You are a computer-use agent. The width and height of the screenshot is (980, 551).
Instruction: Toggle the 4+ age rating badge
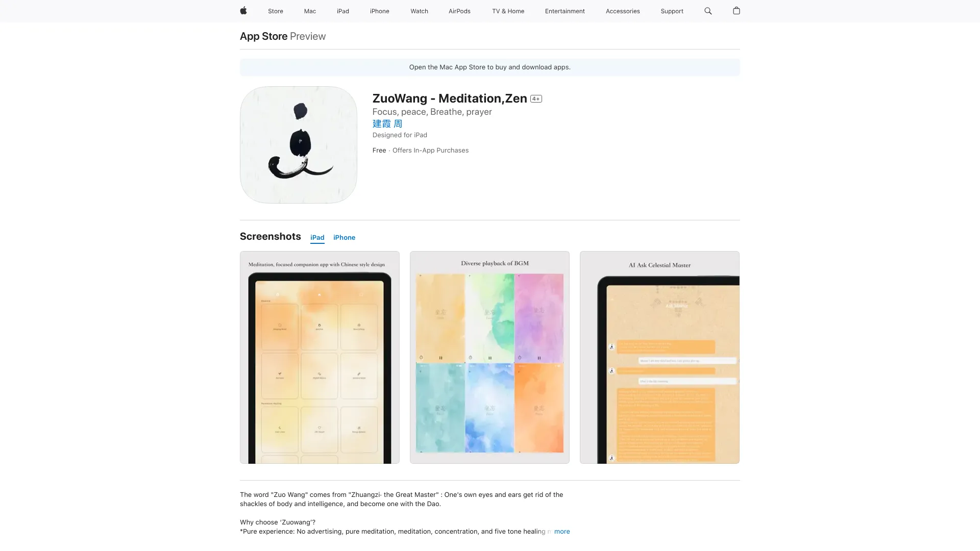click(536, 99)
